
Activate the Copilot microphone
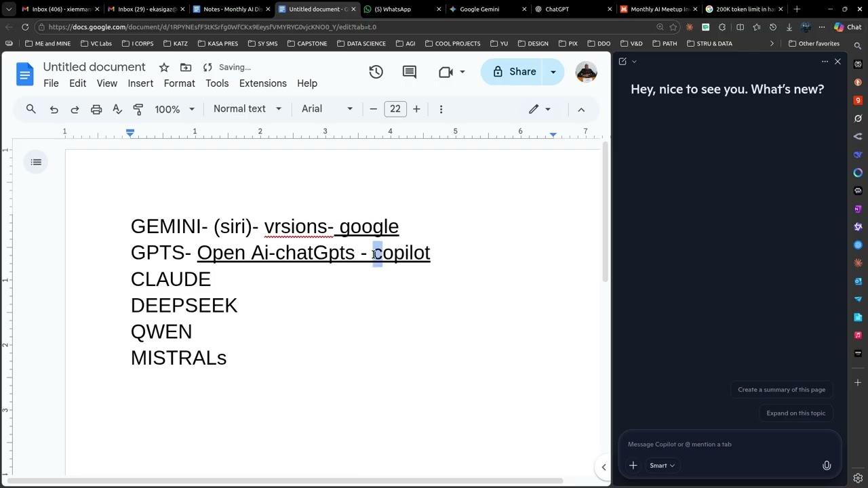click(x=827, y=466)
